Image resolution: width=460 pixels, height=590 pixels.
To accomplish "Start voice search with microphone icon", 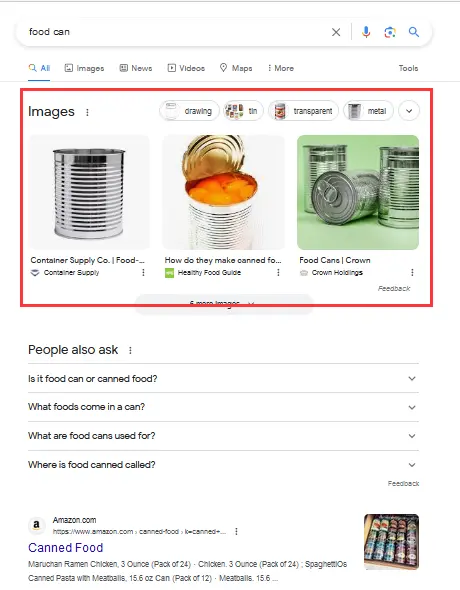I will [366, 32].
